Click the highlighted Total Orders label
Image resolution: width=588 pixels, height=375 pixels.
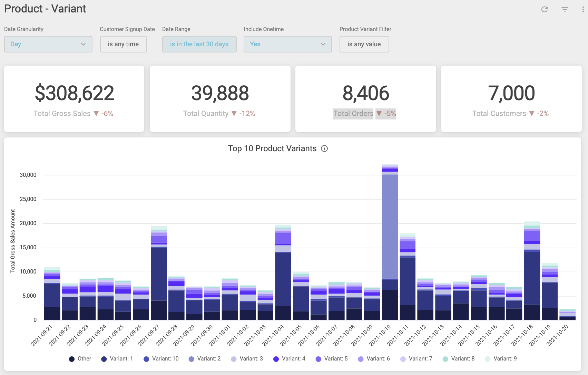(353, 113)
